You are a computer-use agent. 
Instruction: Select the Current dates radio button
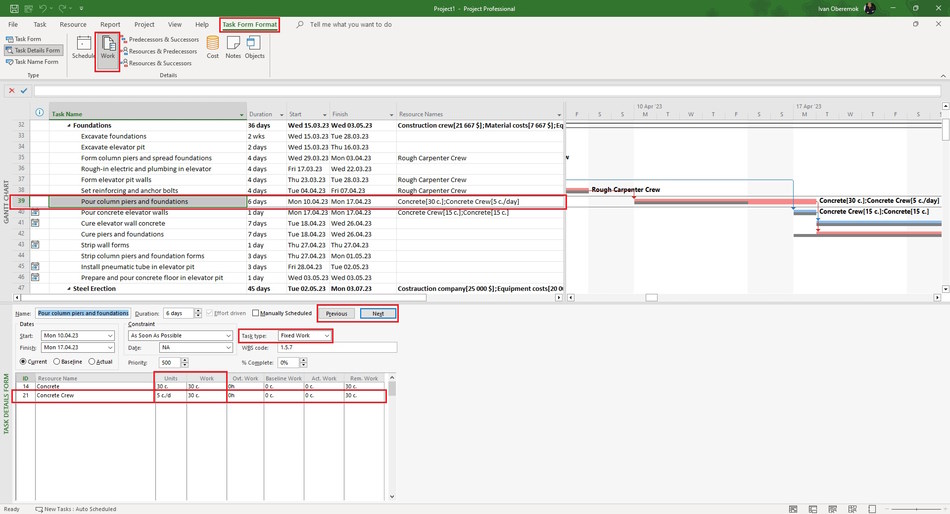tap(23, 362)
